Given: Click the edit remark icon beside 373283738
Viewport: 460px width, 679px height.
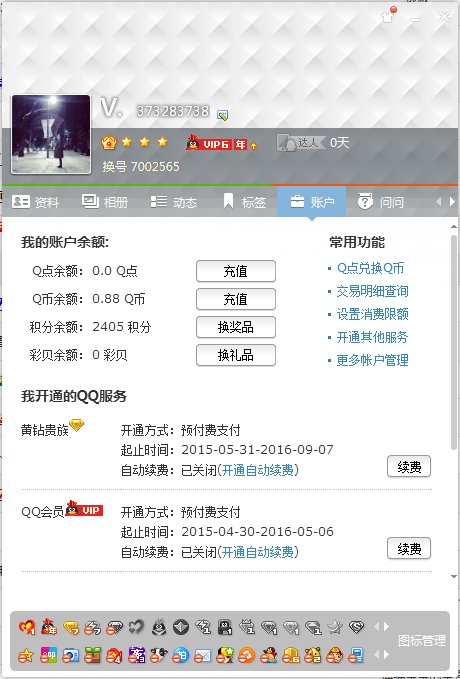Looking at the screenshot, I should click(223, 115).
